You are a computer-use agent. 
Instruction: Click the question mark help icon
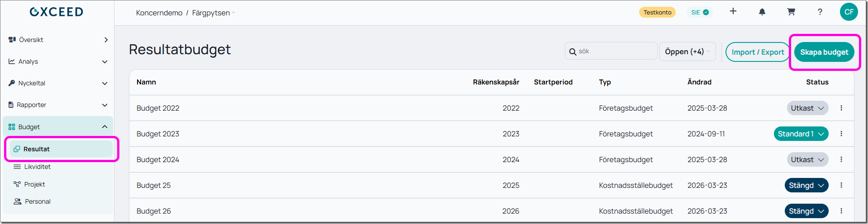tap(820, 12)
